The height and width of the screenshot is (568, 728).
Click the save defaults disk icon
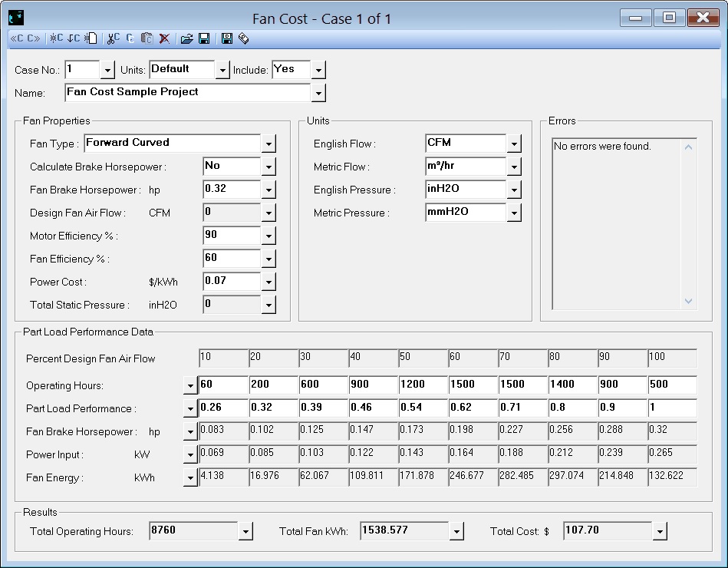click(226, 38)
